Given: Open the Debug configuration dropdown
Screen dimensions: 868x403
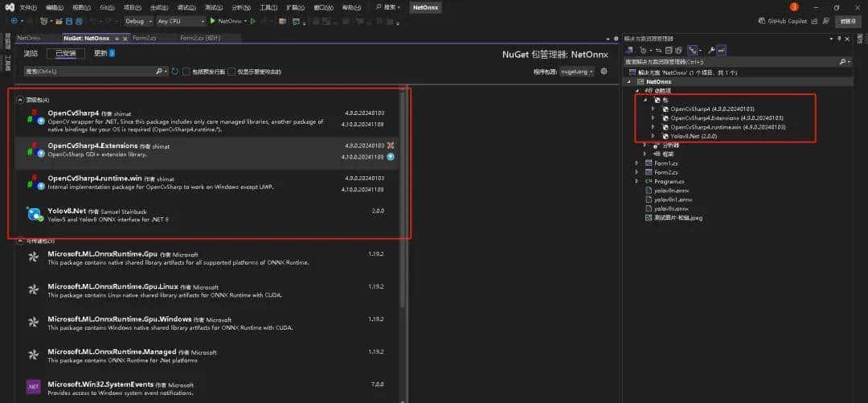Looking at the screenshot, I should point(138,21).
